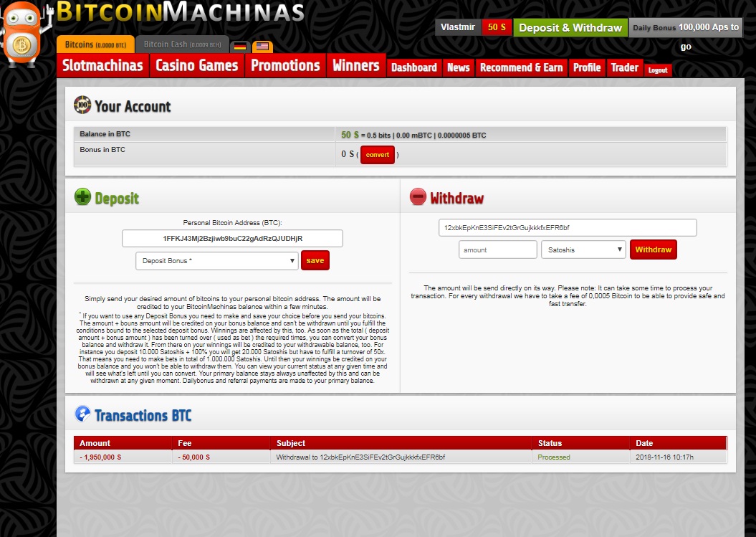Open the Deposit Bonus dropdown

[x=216, y=261]
